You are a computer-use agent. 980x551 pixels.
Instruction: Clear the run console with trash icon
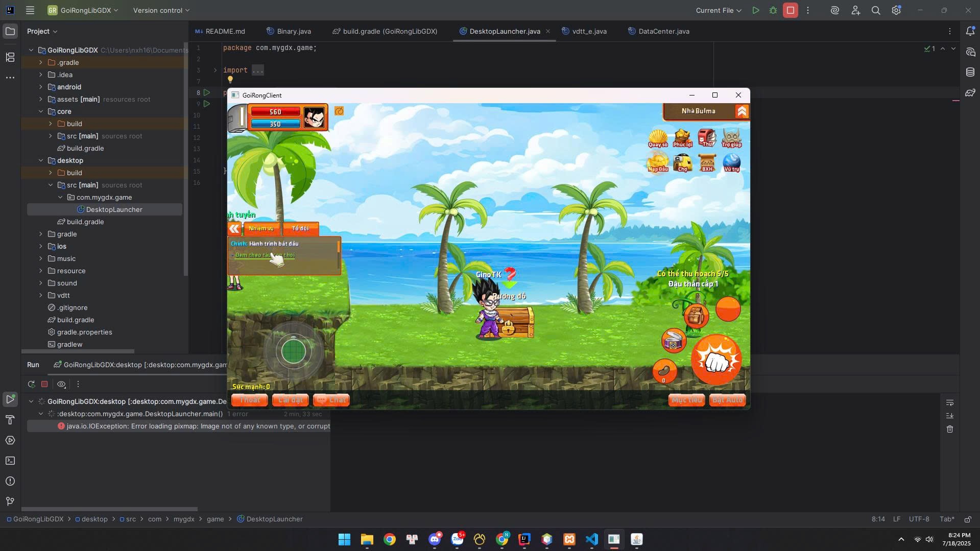coord(950,429)
